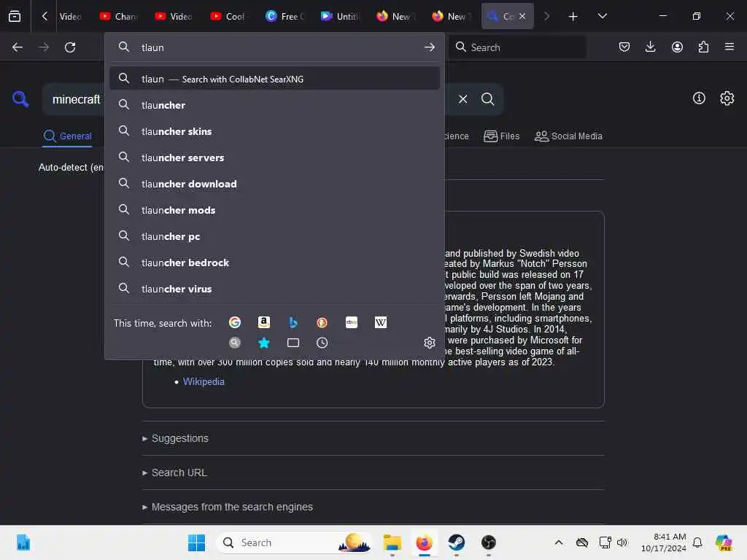Click the minecraft search query field

(76, 99)
